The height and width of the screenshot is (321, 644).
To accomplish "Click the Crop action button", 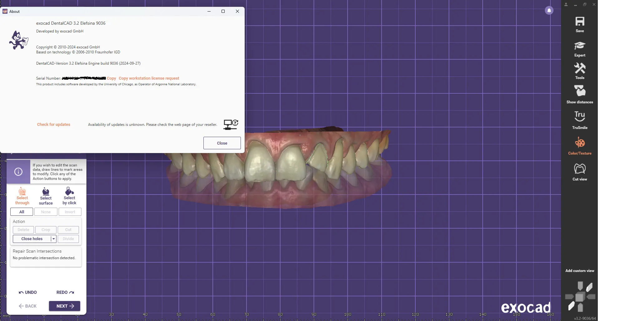I will (x=46, y=230).
